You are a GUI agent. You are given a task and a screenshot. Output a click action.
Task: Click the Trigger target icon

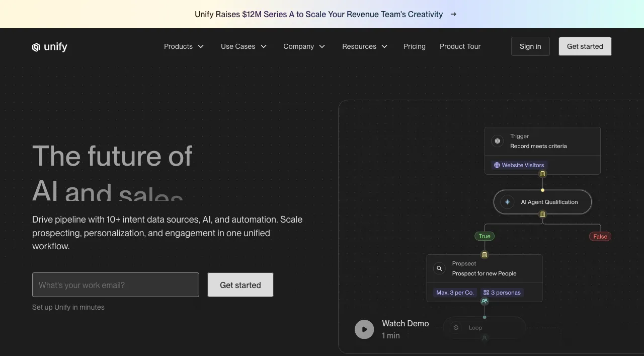[498, 141]
